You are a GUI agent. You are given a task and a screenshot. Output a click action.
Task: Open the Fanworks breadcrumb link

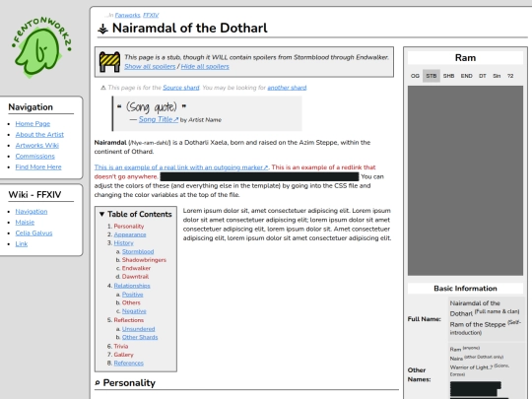[127, 15]
